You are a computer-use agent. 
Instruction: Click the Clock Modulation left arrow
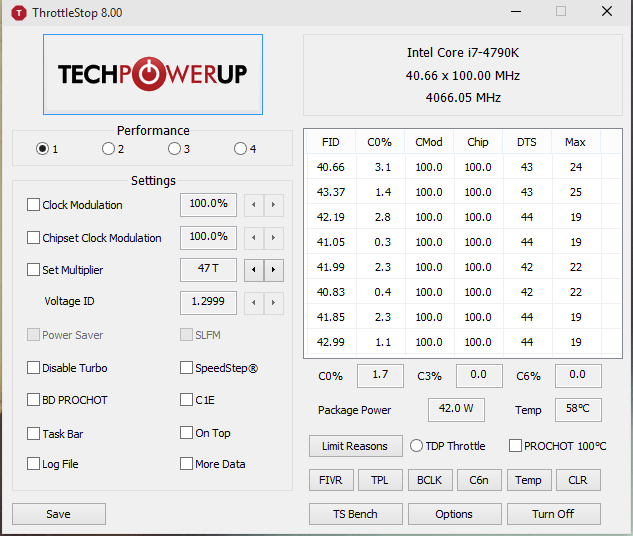tap(254, 205)
